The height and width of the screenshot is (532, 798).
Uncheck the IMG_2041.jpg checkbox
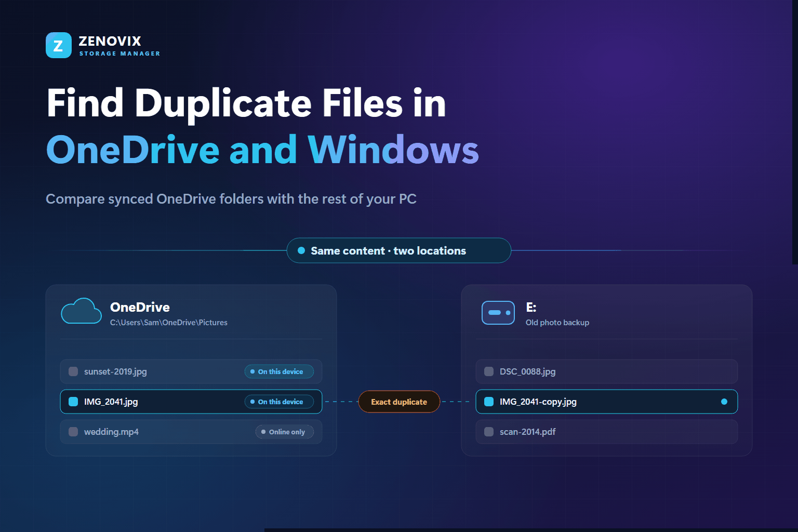click(x=73, y=402)
